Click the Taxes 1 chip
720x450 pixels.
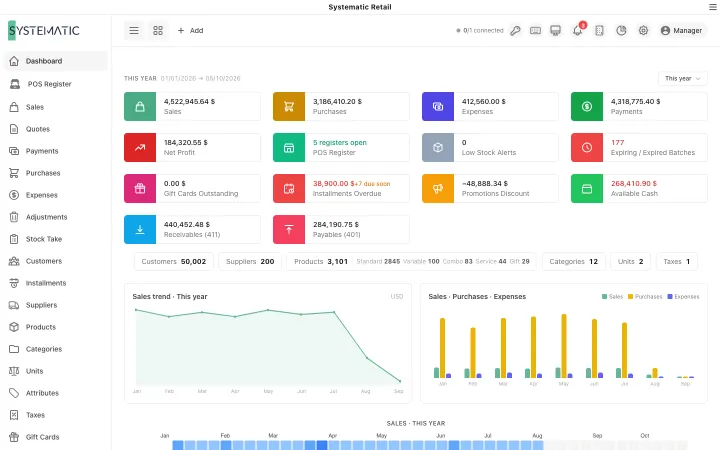point(676,261)
